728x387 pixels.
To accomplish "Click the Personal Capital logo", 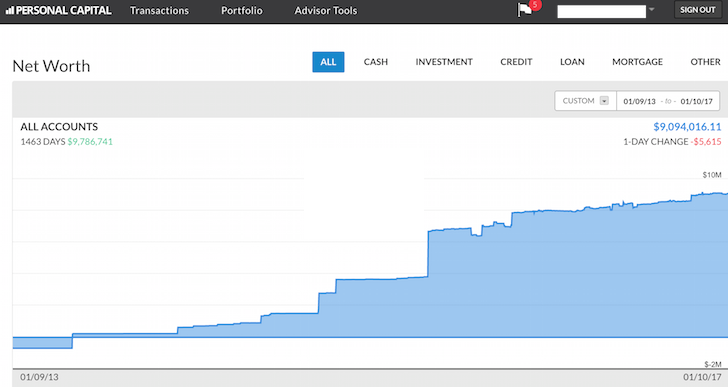I will point(58,10).
